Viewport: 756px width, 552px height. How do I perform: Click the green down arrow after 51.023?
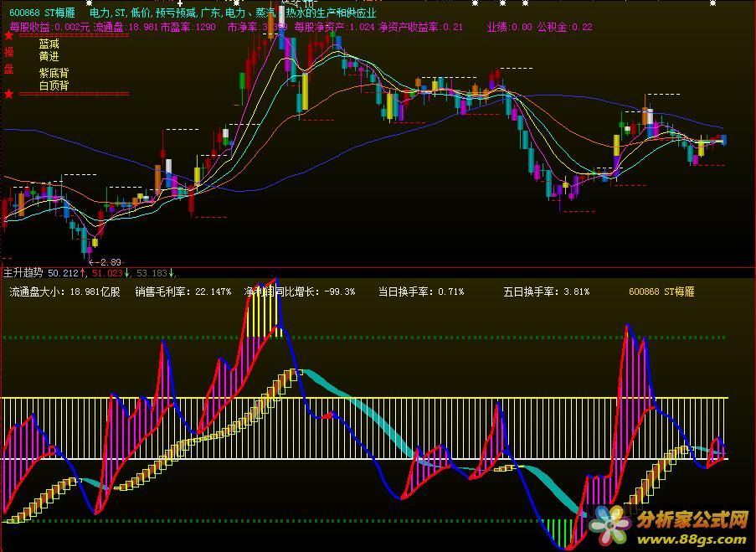(x=126, y=273)
